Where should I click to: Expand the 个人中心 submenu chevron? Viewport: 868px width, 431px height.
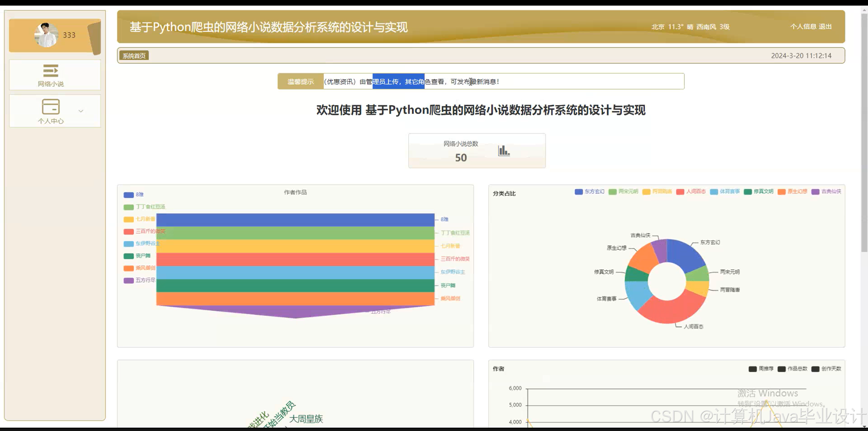pos(81,111)
